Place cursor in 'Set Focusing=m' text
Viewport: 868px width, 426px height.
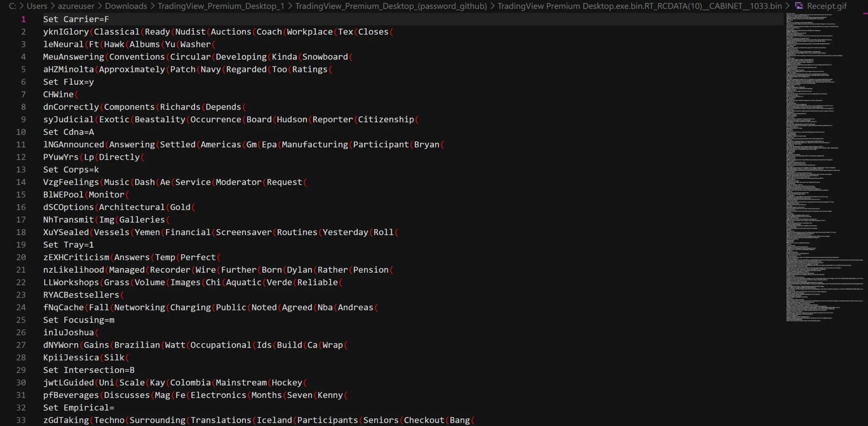click(x=78, y=320)
